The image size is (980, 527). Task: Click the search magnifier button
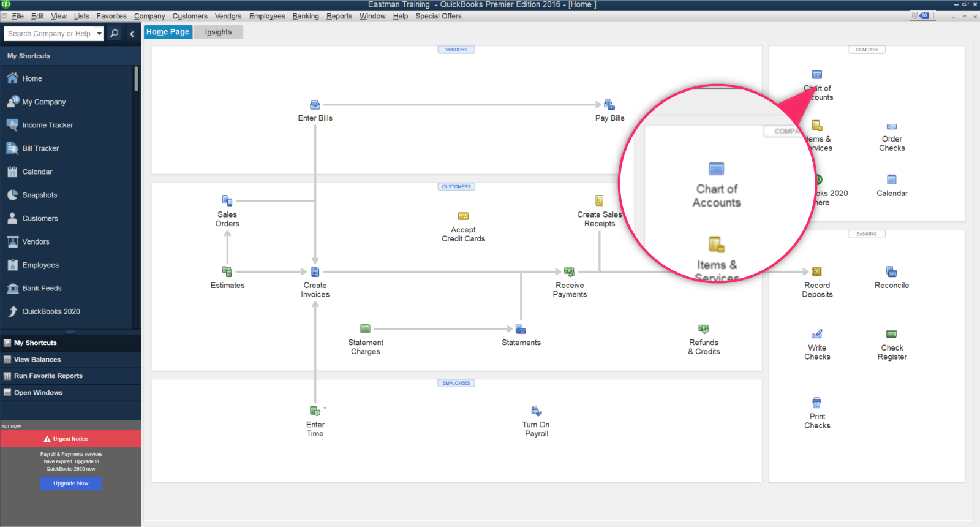tap(115, 34)
